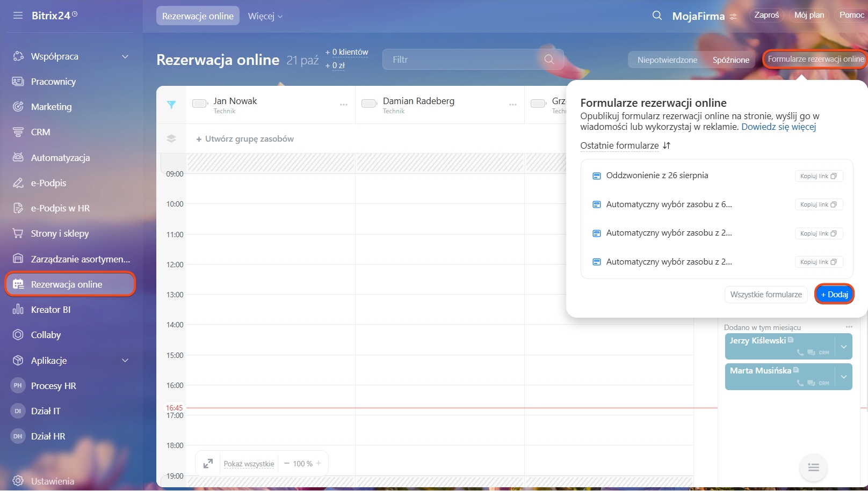The height and width of the screenshot is (491, 868).
Task: Click the funnel filter icon in the resource header
Action: [x=171, y=105]
